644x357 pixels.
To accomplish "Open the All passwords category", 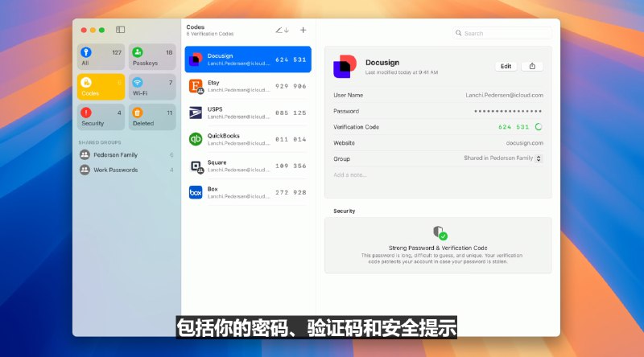I will (x=101, y=56).
